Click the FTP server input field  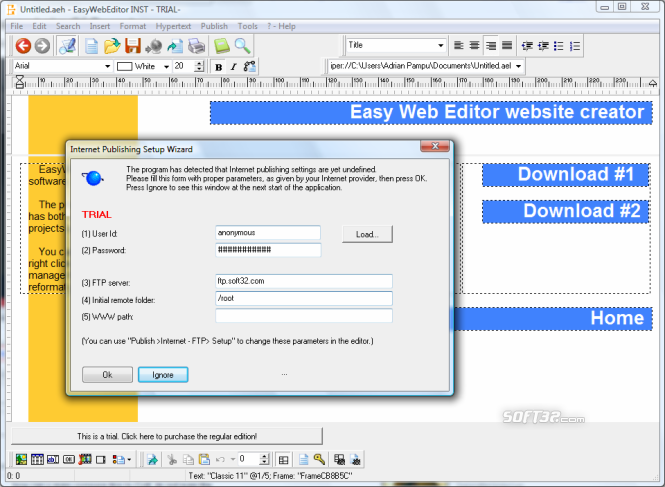click(x=304, y=281)
